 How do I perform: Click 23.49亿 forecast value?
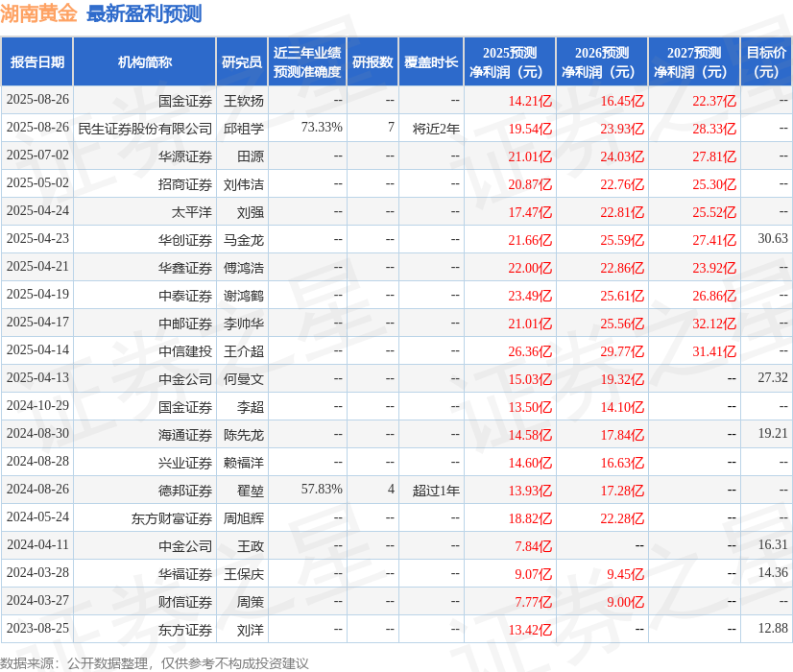[530, 296]
